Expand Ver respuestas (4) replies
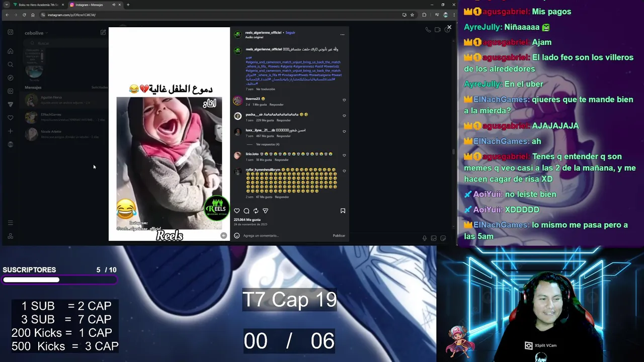Screen dimensions: 644x362 268,144
